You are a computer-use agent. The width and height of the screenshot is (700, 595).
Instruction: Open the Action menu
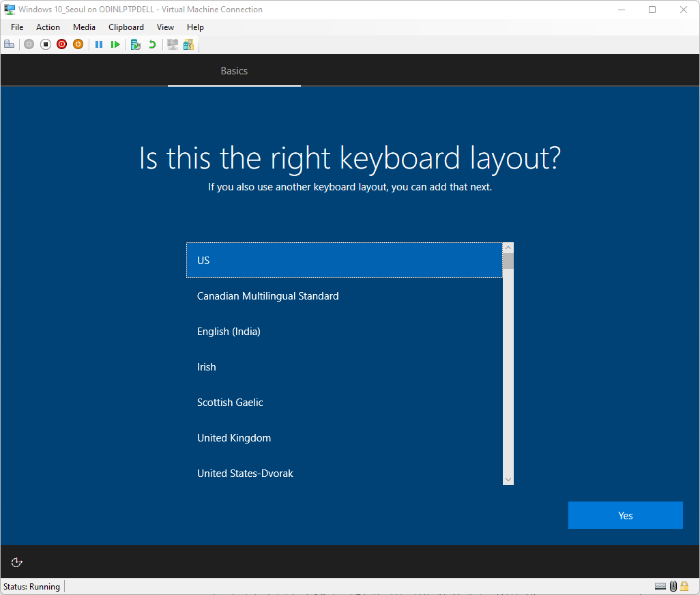click(x=48, y=27)
